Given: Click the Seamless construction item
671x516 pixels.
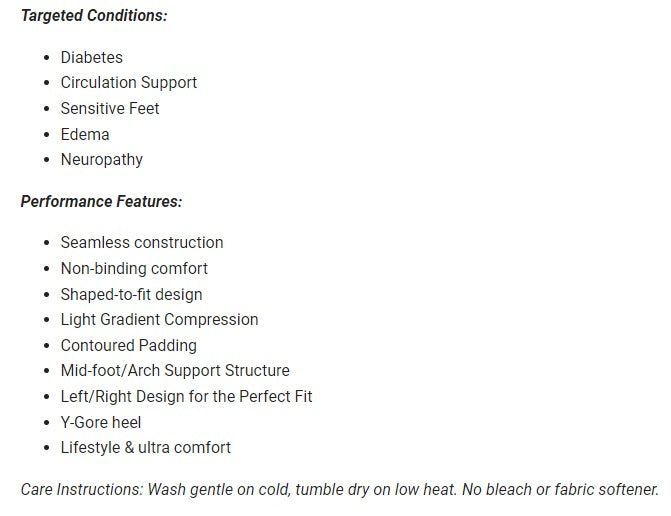Looking at the screenshot, I should click(142, 243).
